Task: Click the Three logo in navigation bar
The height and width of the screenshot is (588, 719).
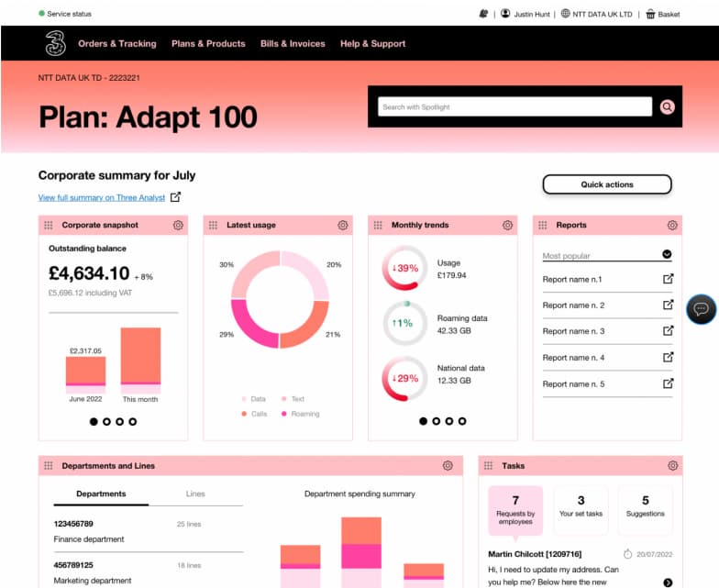Action: (x=55, y=43)
